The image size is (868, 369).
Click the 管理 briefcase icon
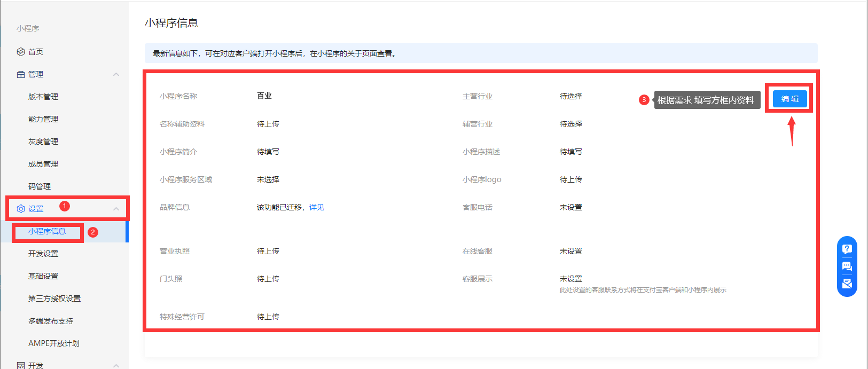point(21,74)
